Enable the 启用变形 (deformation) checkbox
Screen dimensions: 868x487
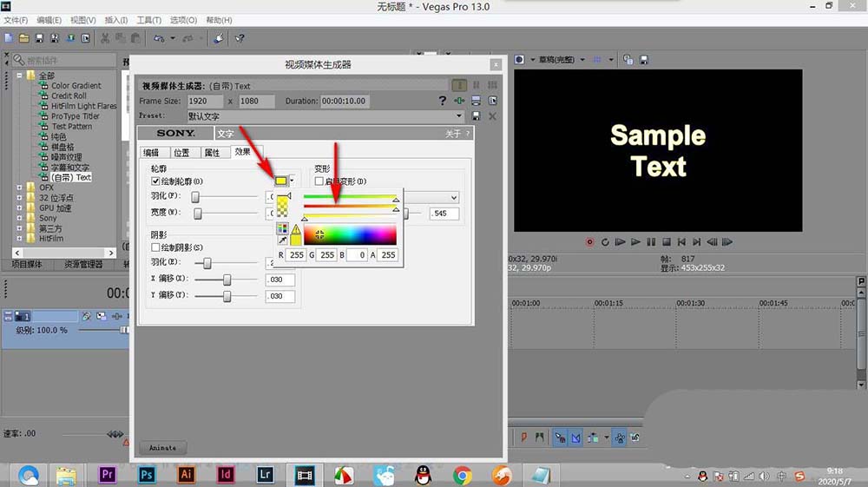click(319, 181)
